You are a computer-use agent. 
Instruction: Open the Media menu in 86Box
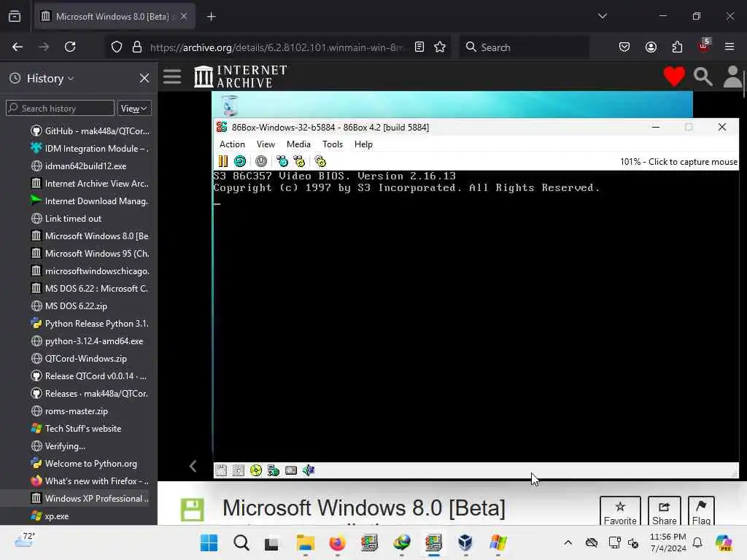[x=298, y=144]
